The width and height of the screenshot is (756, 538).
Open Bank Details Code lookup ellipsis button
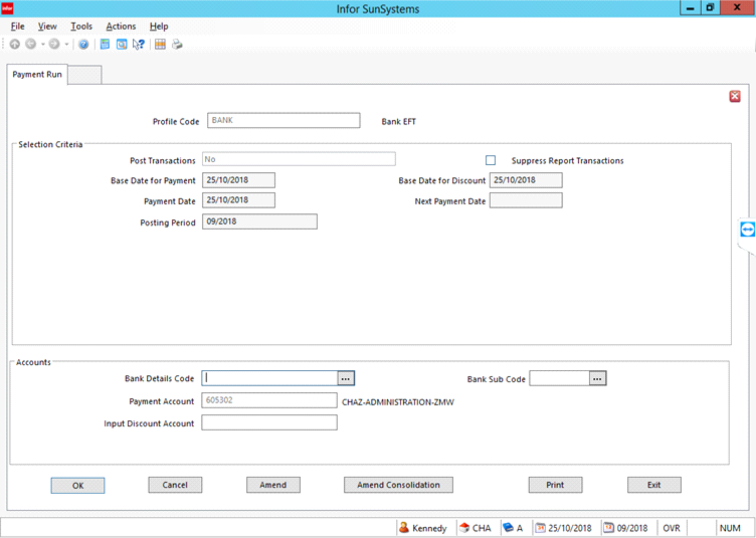[345, 379]
